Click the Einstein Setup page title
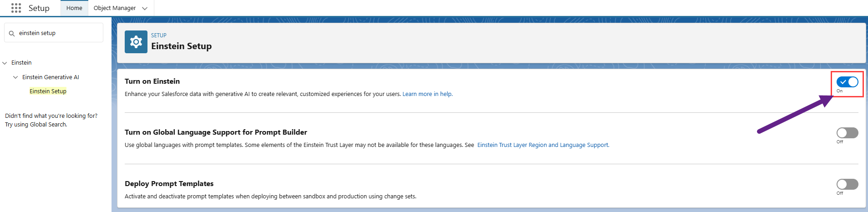The height and width of the screenshot is (212, 868). tap(181, 46)
